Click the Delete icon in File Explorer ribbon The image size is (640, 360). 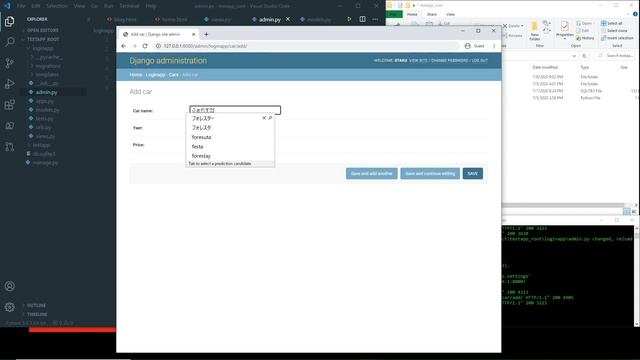point(513,26)
